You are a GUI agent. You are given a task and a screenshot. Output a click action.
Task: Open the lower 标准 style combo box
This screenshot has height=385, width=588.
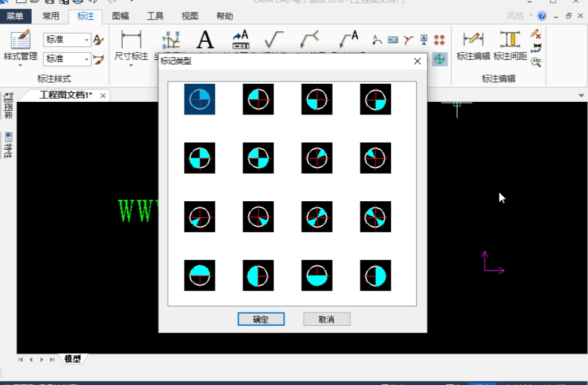click(67, 59)
